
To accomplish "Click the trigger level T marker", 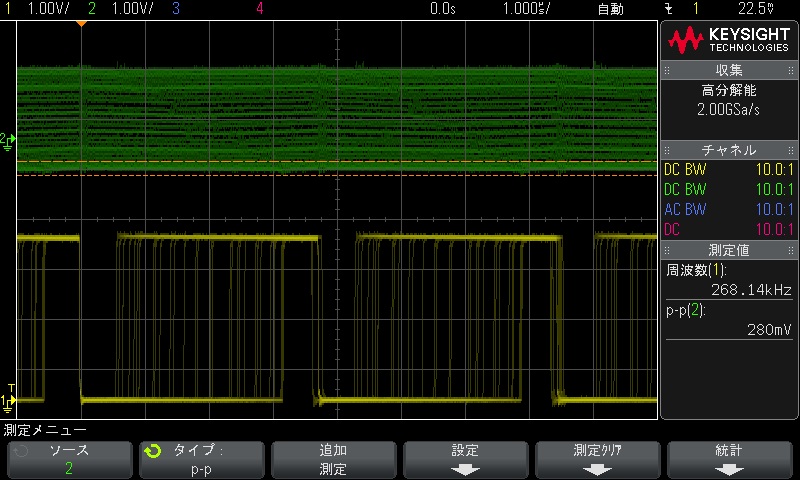I will click(x=11, y=388).
